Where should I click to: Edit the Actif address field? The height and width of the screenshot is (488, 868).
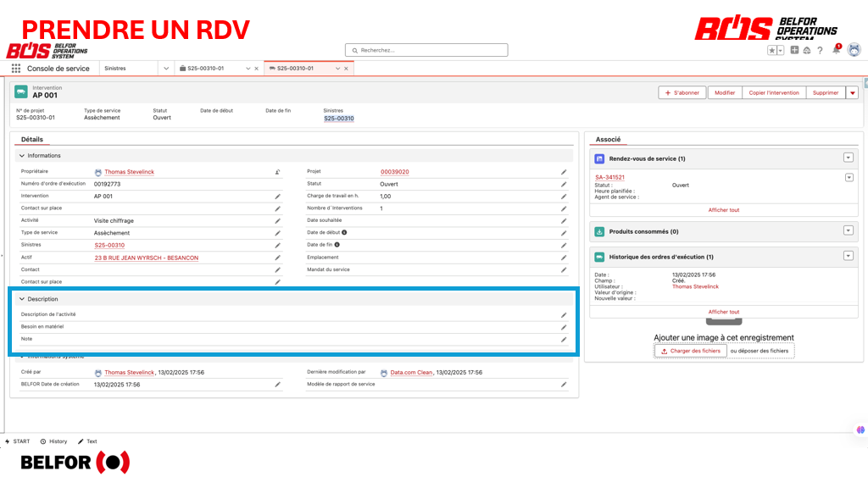pyautogui.click(x=277, y=258)
